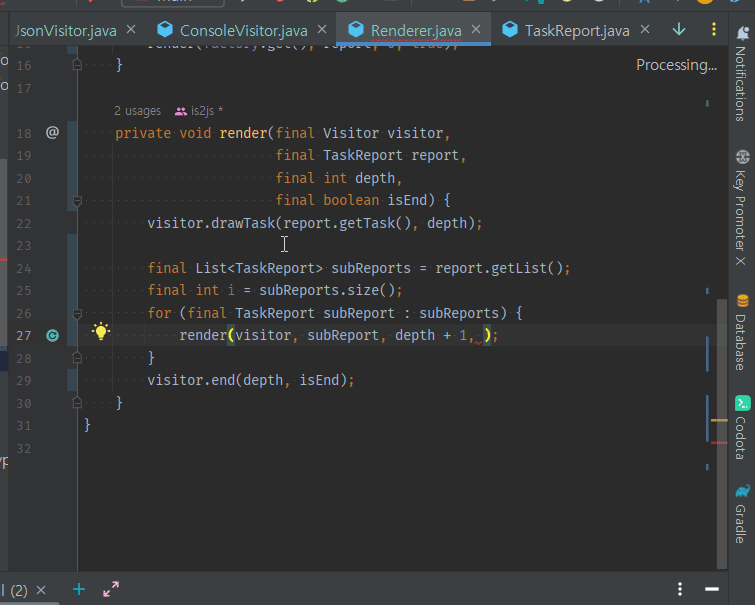
Task: Click the red error stripe marker
Action: click(x=719, y=442)
